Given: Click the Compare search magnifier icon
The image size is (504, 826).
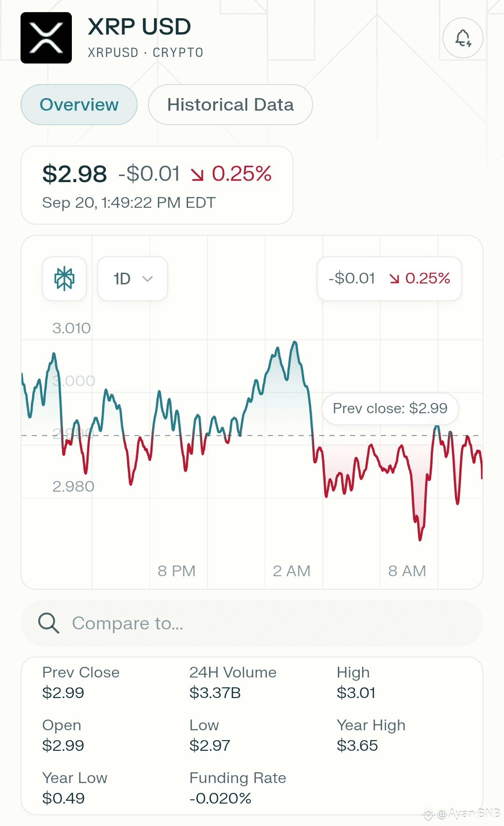Looking at the screenshot, I should coord(49,623).
